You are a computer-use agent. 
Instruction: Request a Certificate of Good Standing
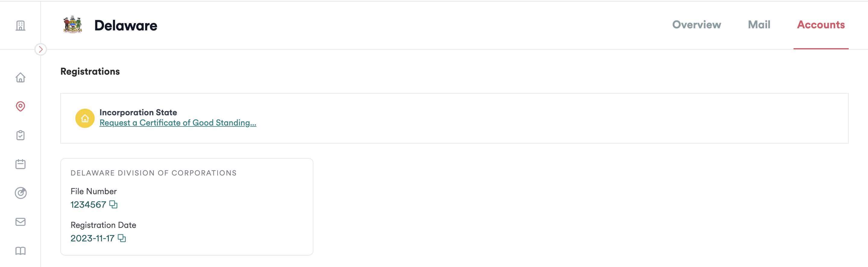[x=178, y=123]
